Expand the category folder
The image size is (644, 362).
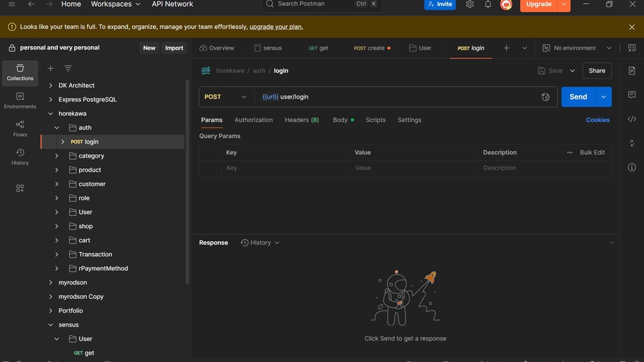(56, 156)
